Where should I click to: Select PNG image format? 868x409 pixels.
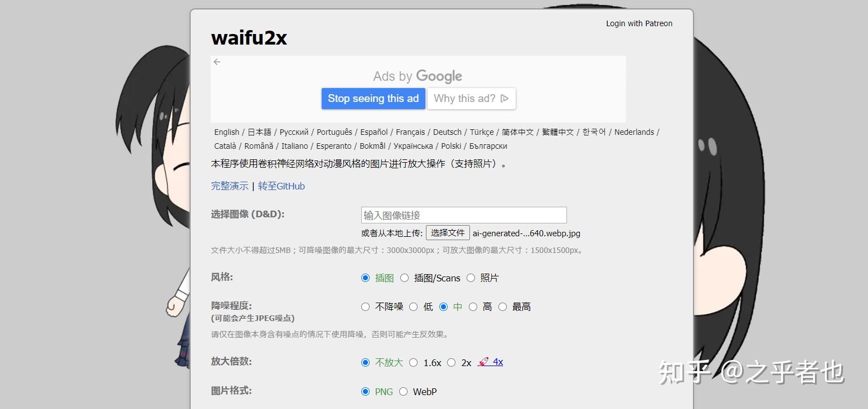[366, 391]
